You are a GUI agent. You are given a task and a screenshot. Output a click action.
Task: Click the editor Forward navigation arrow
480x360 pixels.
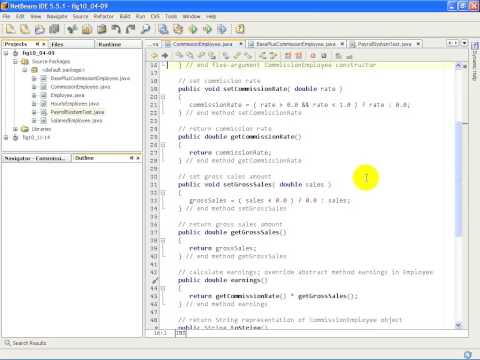tap(165, 56)
